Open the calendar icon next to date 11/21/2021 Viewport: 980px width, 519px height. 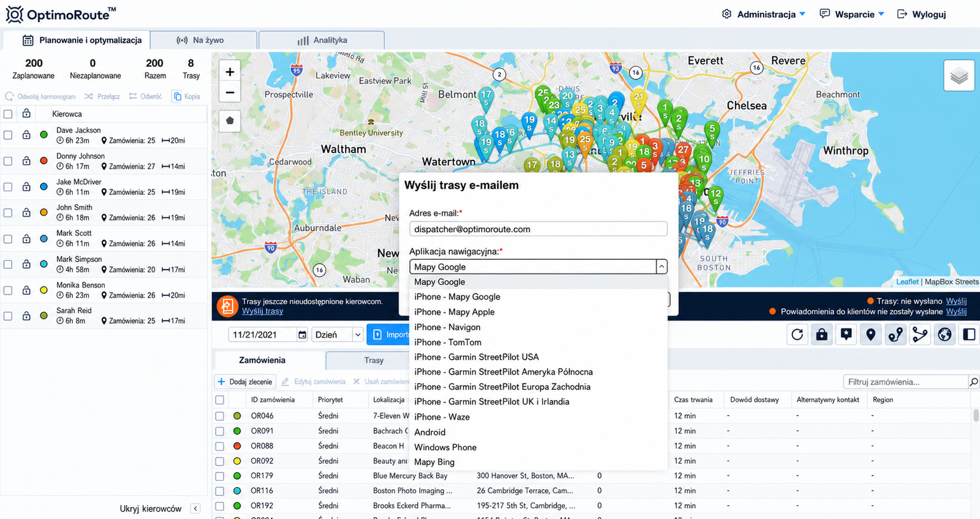pyautogui.click(x=302, y=335)
